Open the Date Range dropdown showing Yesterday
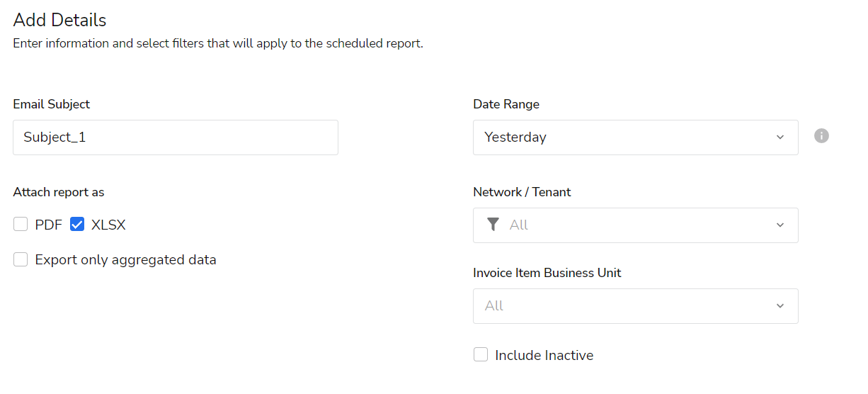The height and width of the screenshot is (394, 868). tap(623, 137)
